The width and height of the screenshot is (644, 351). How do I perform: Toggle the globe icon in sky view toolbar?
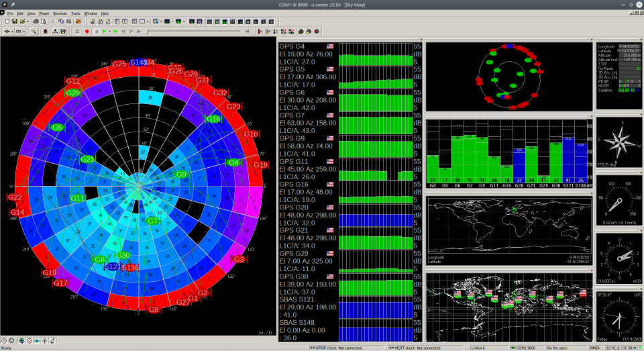point(21,340)
